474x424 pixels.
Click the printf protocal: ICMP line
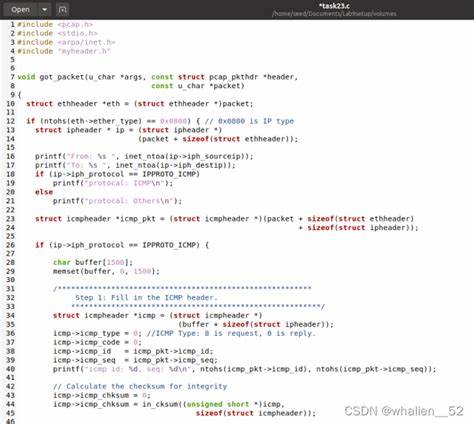point(113,183)
